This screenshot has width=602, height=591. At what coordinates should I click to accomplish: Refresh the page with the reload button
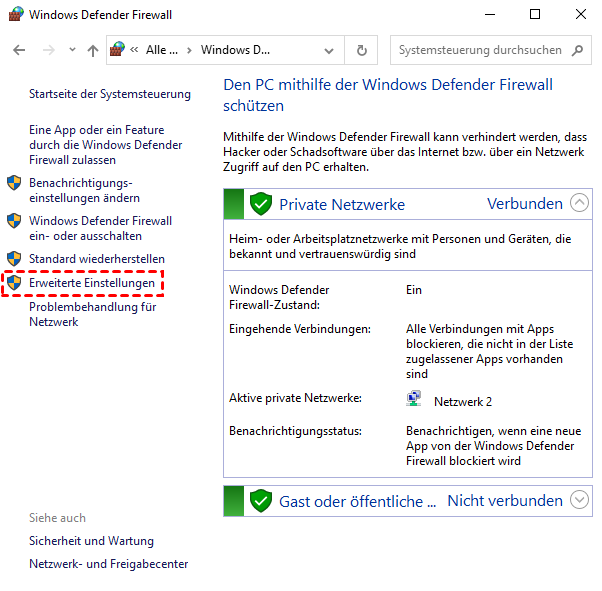pos(361,50)
